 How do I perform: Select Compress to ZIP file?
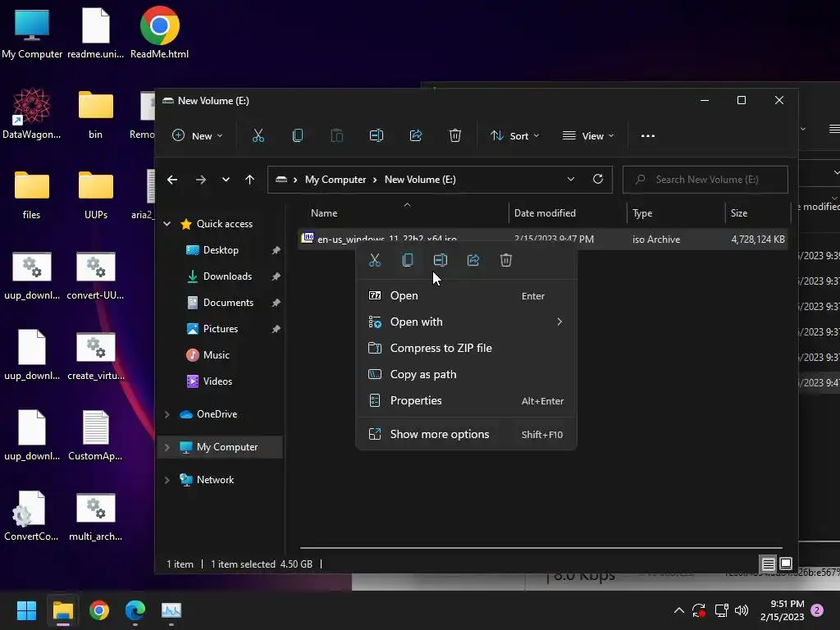point(466,348)
